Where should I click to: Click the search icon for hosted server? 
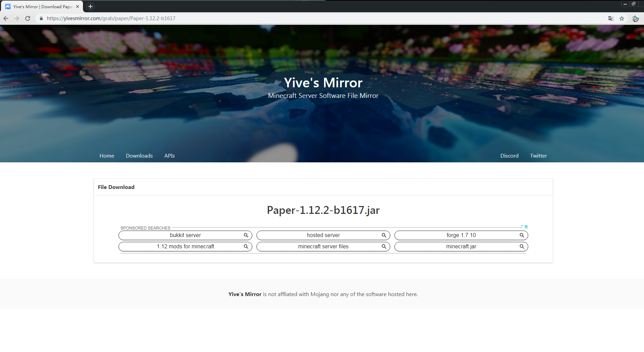[384, 235]
